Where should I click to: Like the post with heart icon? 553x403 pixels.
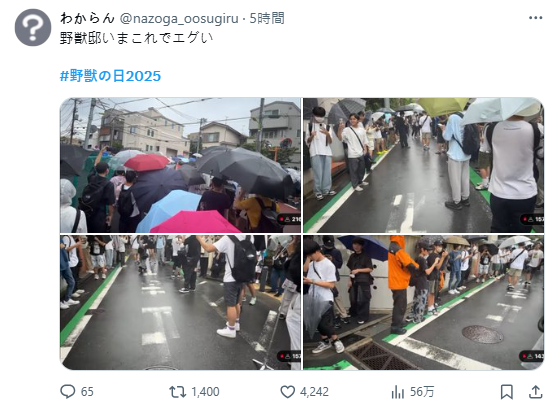click(x=287, y=392)
